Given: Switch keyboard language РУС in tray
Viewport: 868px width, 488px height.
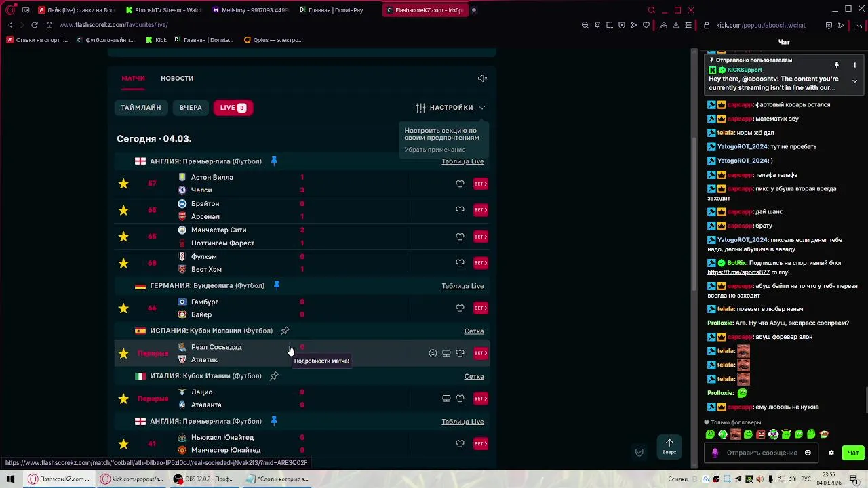Looking at the screenshot, I should 805,479.
